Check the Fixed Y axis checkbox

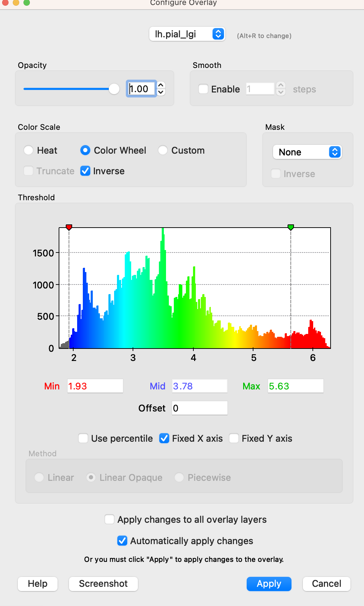tap(234, 438)
